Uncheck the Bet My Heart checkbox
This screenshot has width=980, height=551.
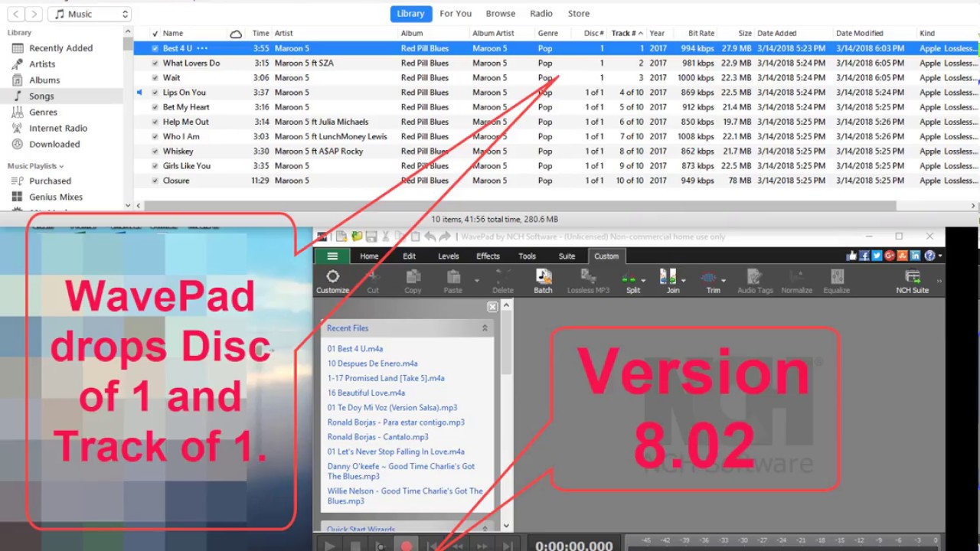(x=155, y=107)
